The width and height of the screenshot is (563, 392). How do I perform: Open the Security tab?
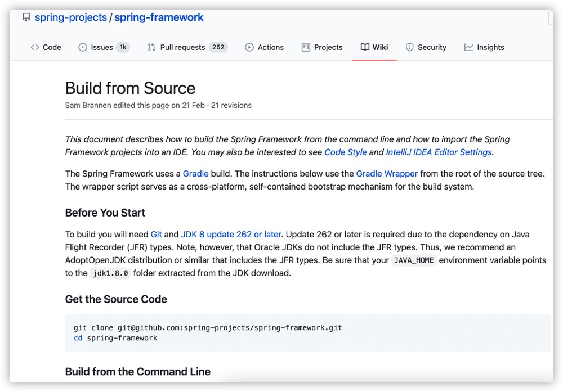[x=426, y=47]
